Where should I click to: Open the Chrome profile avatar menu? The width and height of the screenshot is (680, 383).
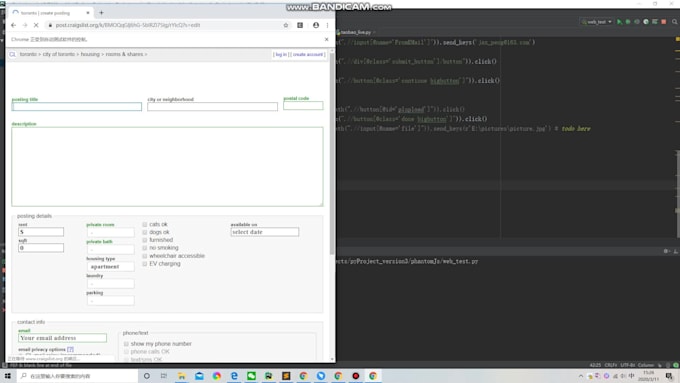point(316,25)
